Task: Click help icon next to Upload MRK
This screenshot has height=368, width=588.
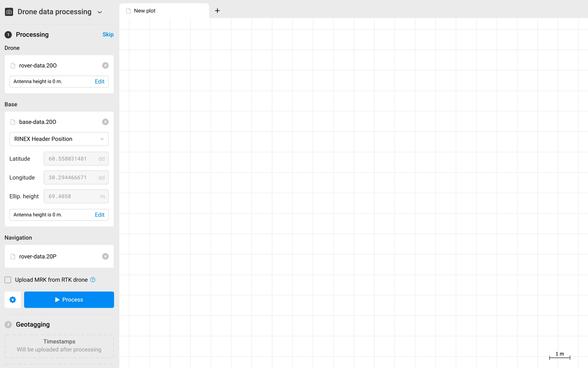Action: pos(93,280)
